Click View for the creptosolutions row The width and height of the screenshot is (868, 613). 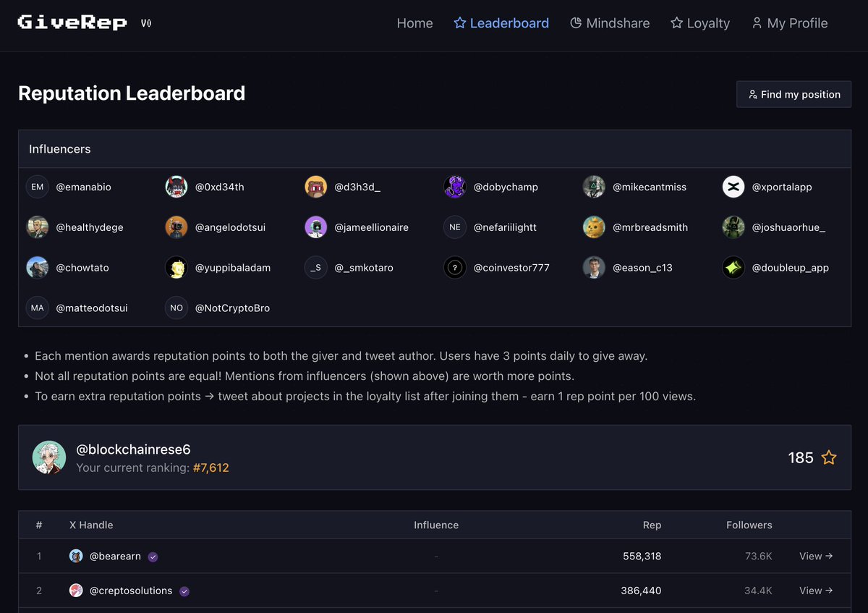click(816, 591)
